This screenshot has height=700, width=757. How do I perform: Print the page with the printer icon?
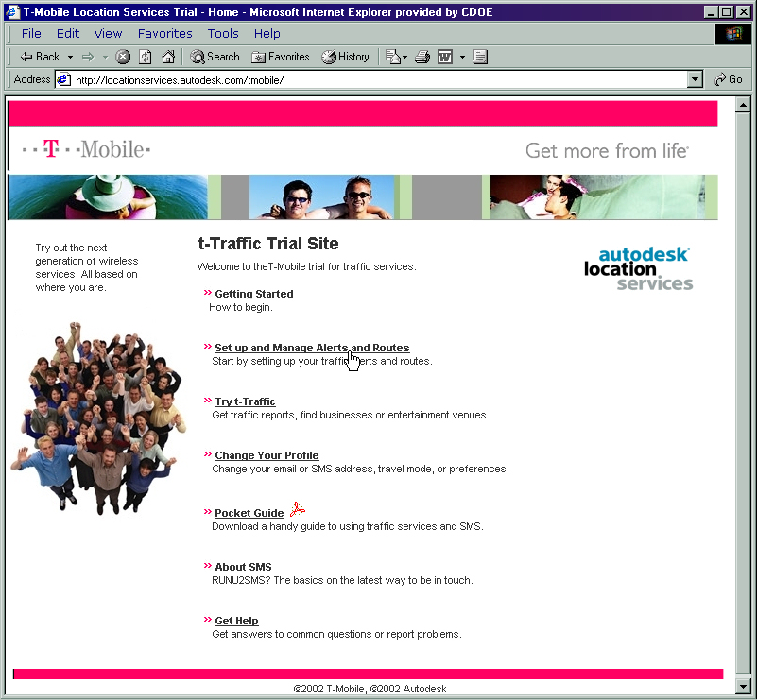(x=422, y=57)
